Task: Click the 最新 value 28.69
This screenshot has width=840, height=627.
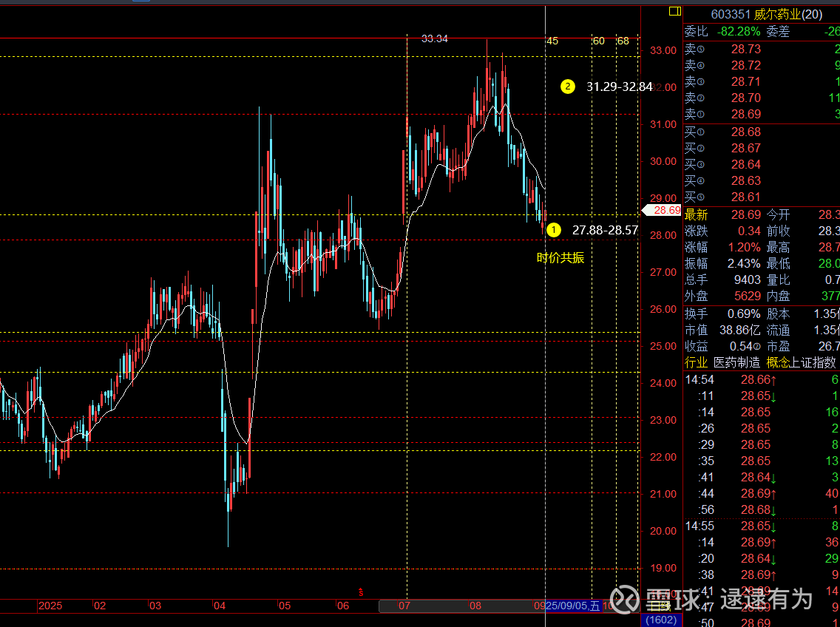Action: 745,215
